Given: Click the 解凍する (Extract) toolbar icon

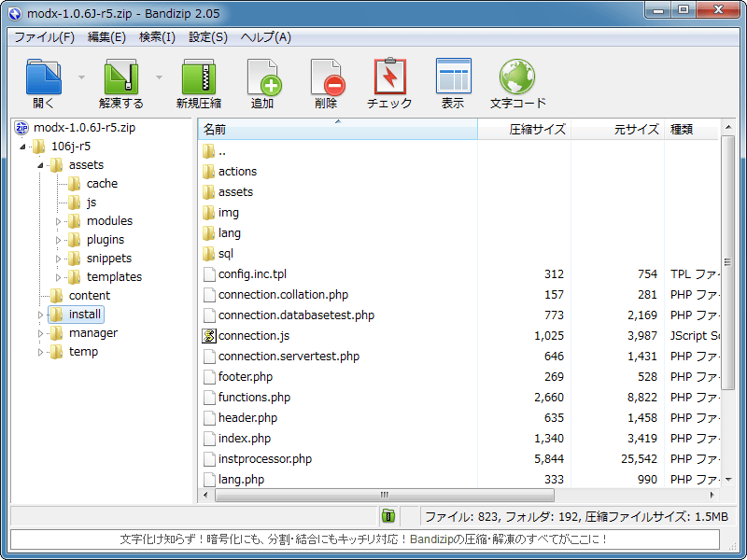Looking at the screenshot, I should [121, 77].
